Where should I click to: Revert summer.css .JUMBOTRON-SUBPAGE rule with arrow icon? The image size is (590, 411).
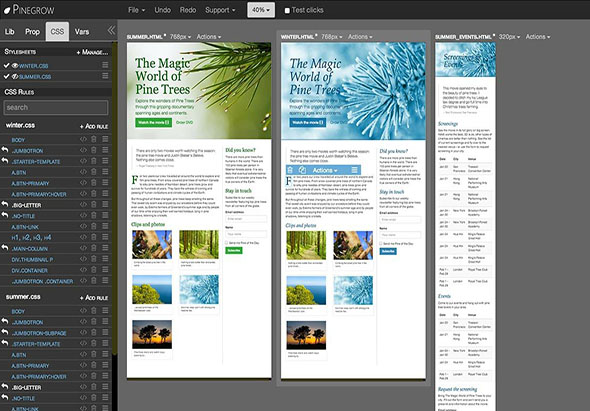tap(5, 332)
